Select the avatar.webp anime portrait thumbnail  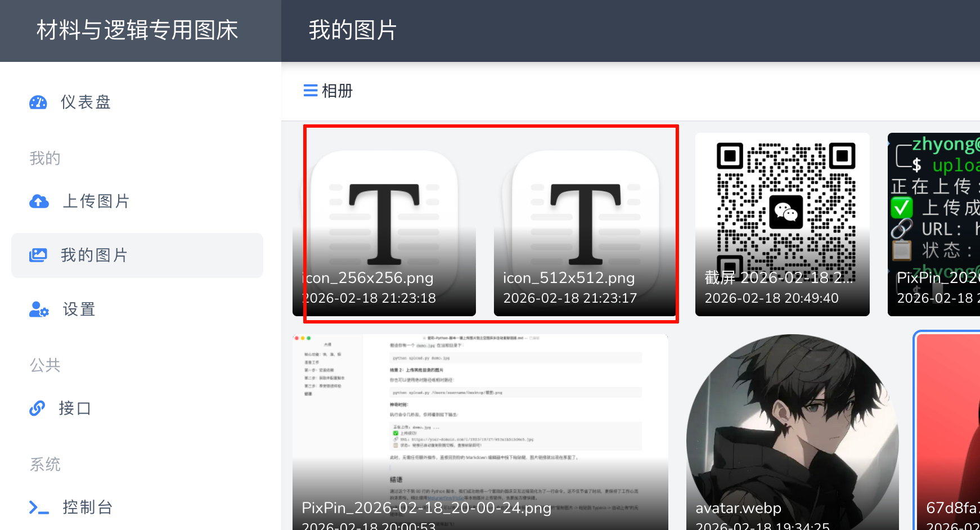coord(792,432)
